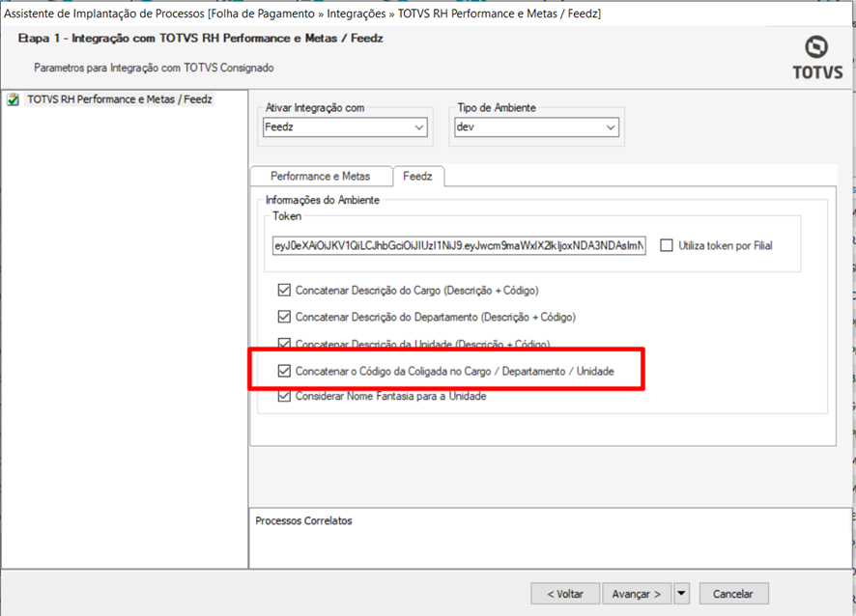Toggle Concatenar Descrição do Departamento checkbox
This screenshot has width=856, height=616.
(x=284, y=317)
